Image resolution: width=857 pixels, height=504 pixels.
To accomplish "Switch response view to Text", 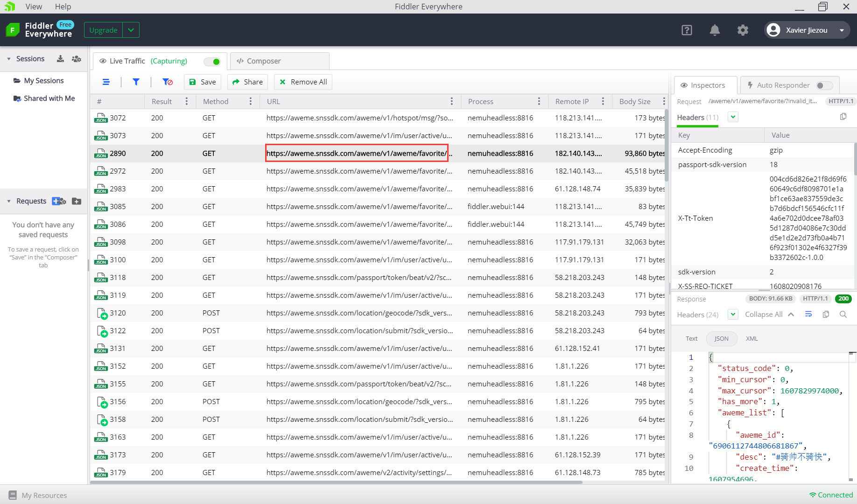I will [x=691, y=339].
